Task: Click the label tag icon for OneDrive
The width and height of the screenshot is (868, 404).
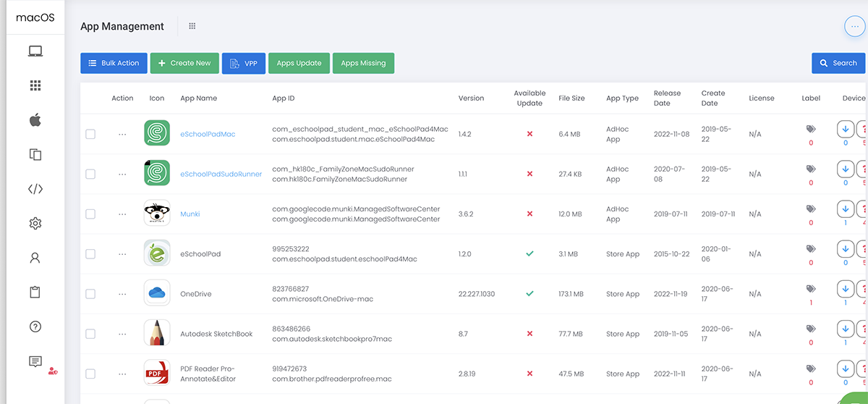Action: click(x=811, y=289)
